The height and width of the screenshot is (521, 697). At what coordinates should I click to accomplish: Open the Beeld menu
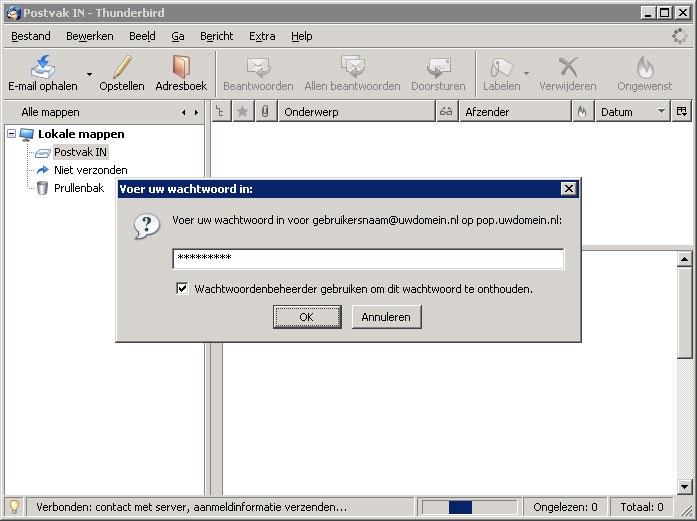click(x=142, y=36)
